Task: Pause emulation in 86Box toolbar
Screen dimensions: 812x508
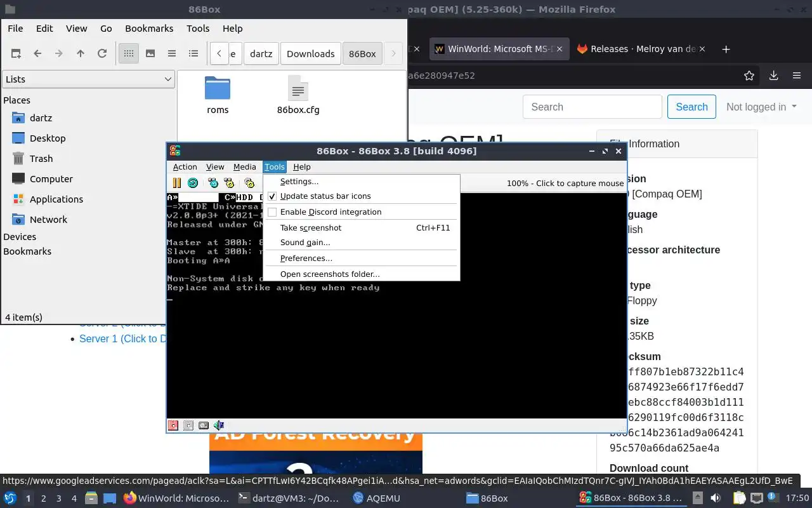Action: coord(177,183)
